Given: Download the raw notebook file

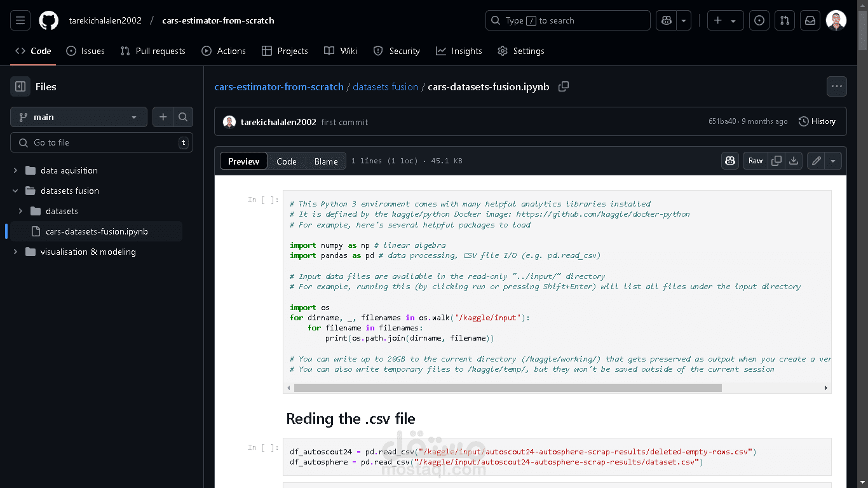Looking at the screenshot, I should click(794, 161).
